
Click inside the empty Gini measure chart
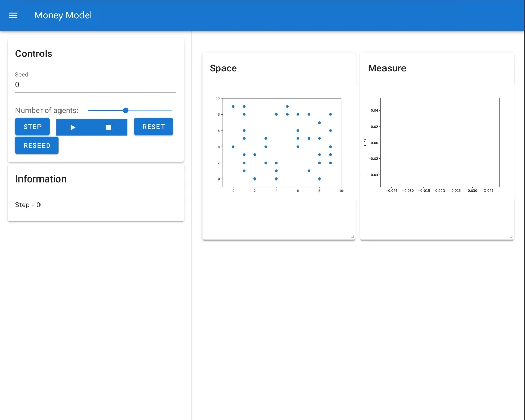pyautogui.click(x=440, y=143)
